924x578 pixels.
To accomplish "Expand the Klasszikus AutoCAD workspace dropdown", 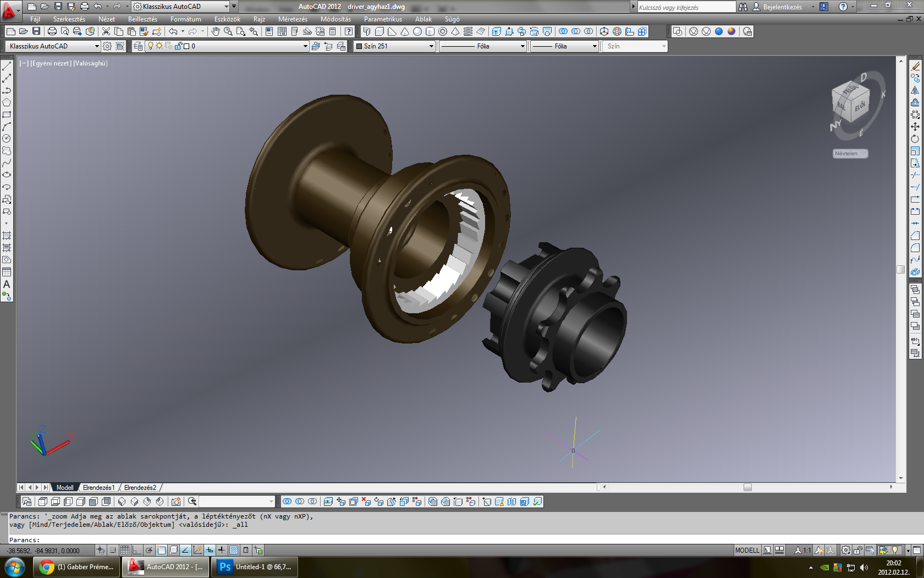I will (97, 46).
